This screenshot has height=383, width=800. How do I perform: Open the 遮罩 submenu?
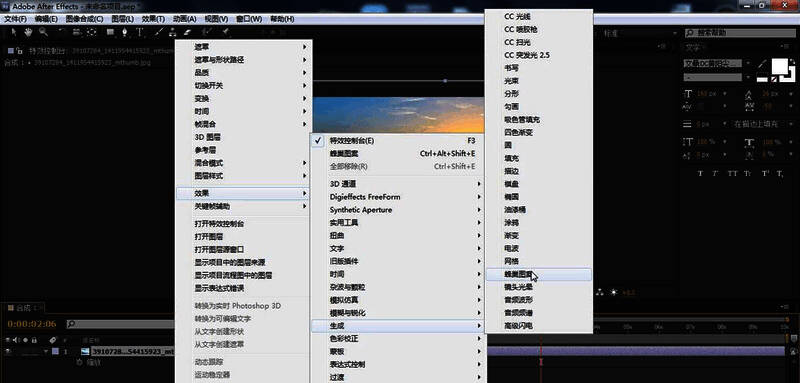coord(243,46)
